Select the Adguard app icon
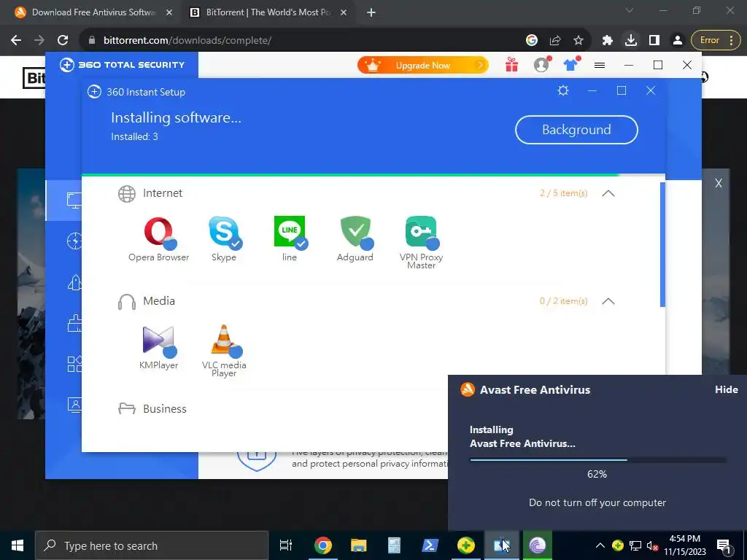Screen dimensions: 747x560 pos(355,232)
